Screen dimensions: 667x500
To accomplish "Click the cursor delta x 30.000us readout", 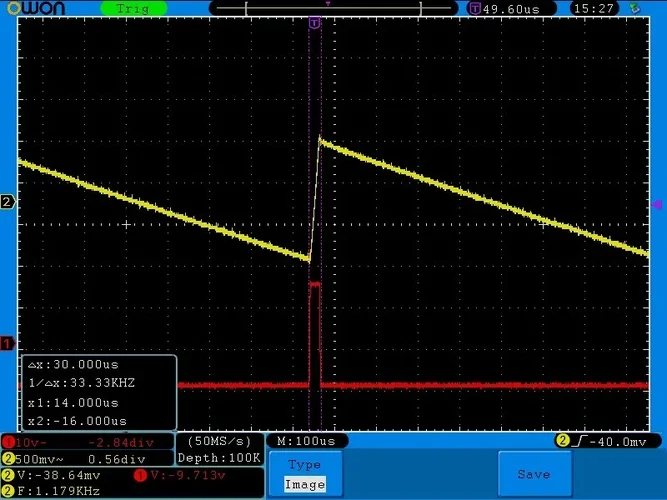I will [x=73, y=365].
